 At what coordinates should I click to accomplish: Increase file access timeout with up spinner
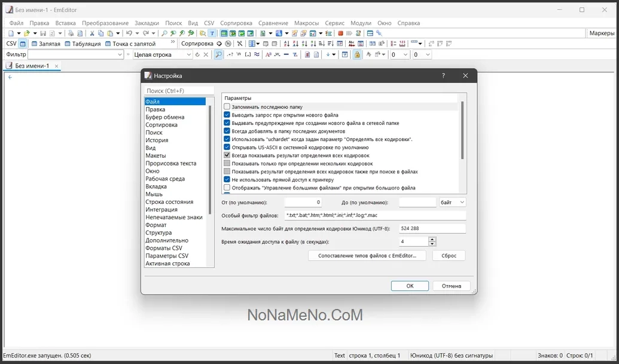(432, 239)
